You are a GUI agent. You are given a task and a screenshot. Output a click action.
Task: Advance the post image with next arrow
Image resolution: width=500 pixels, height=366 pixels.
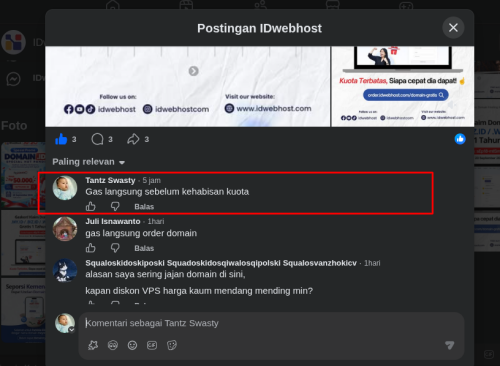click(x=194, y=71)
